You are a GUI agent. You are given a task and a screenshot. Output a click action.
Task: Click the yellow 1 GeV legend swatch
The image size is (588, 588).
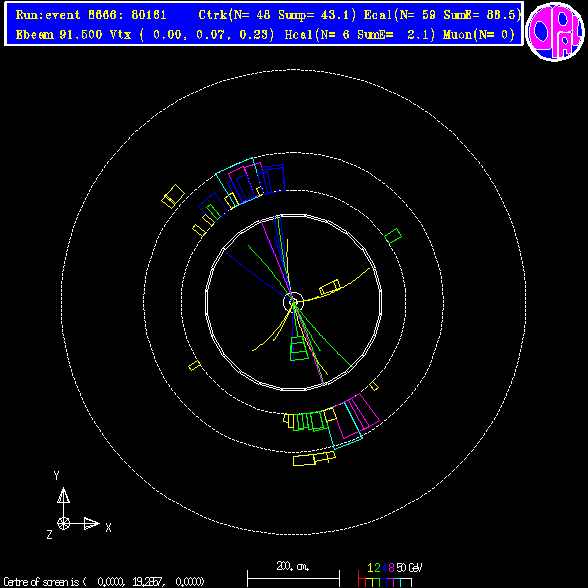370,583
